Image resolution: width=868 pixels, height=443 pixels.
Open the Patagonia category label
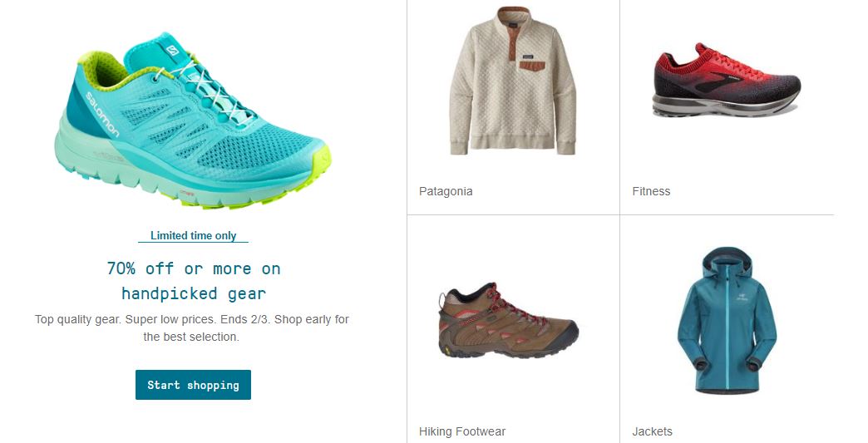446,191
